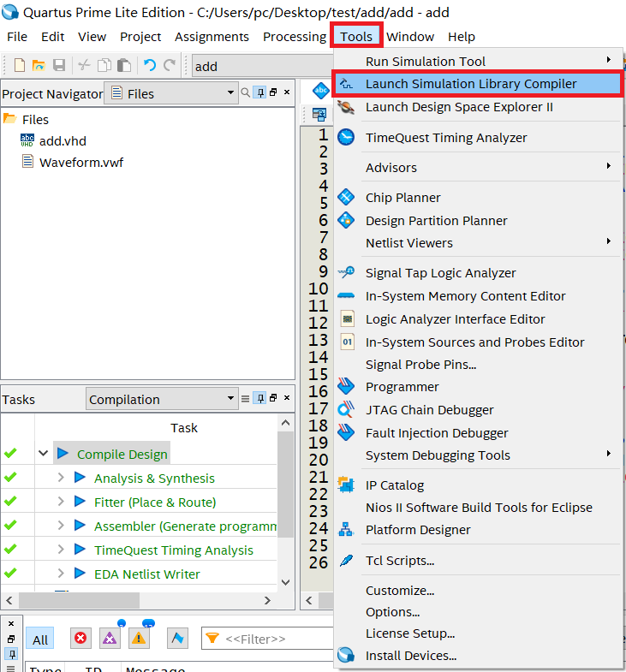Click the search icon in Project Navigator
Screen dimensions: 626x672
coord(246,92)
